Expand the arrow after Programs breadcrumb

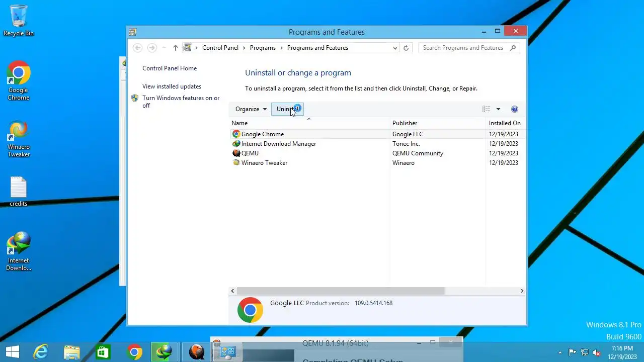281,48
